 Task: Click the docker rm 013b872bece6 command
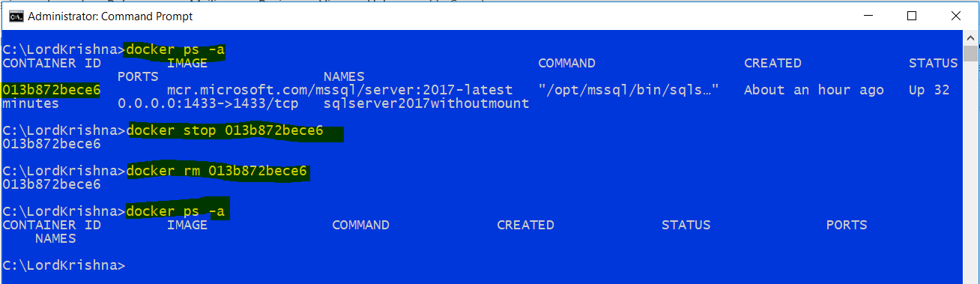(x=218, y=172)
